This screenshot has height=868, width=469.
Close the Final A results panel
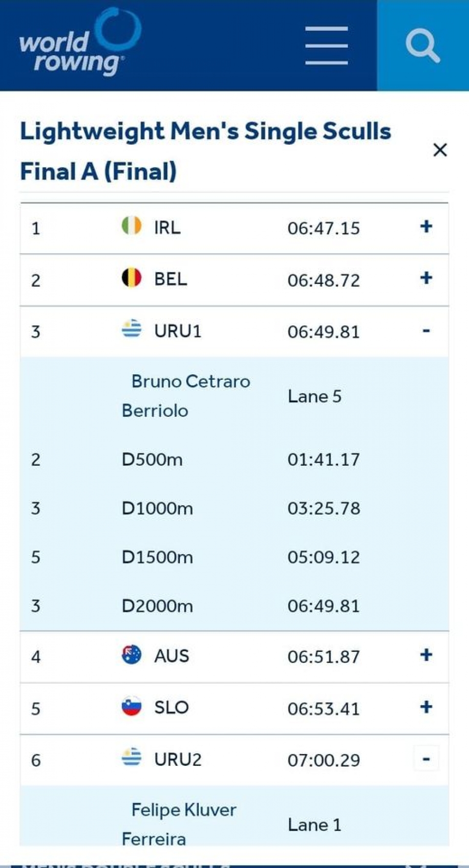(x=440, y=150)
